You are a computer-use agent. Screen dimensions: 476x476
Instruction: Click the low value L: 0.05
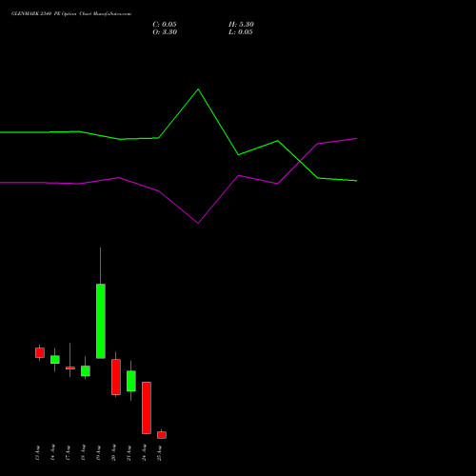coord(241,32)
